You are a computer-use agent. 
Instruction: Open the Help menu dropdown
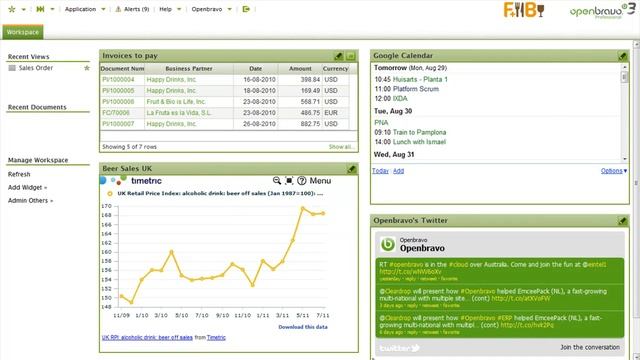170,9
